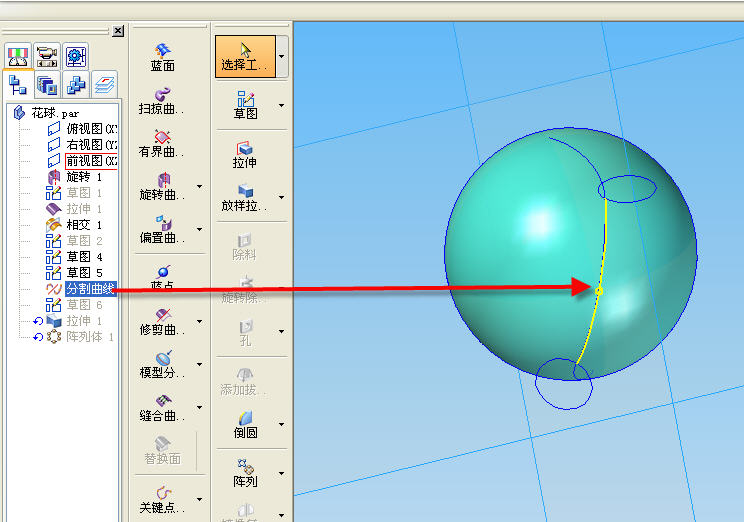Switch to the family of parts tab
Screen dimensions: 744x522
(x=75, y=85)
